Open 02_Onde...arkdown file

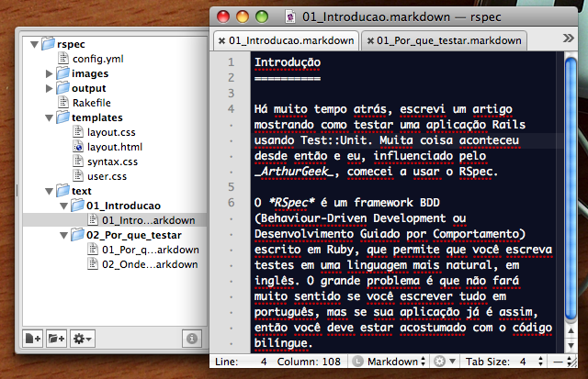(150, 264)
